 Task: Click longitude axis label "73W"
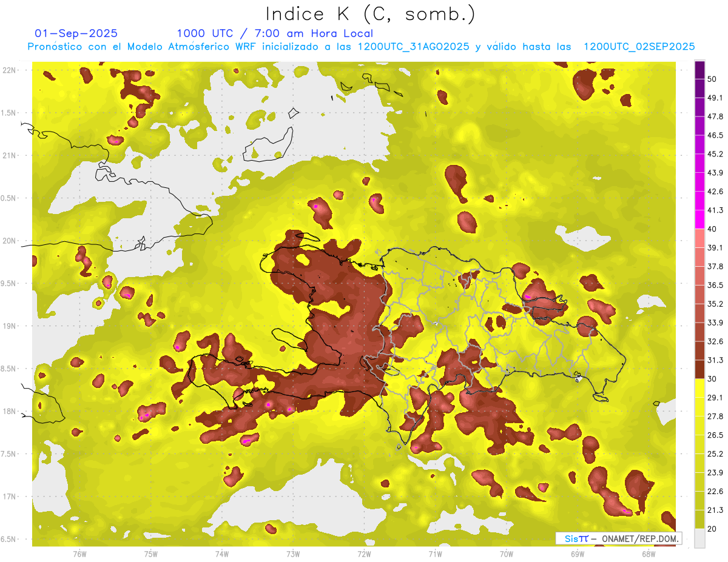[x=293, y=554]
